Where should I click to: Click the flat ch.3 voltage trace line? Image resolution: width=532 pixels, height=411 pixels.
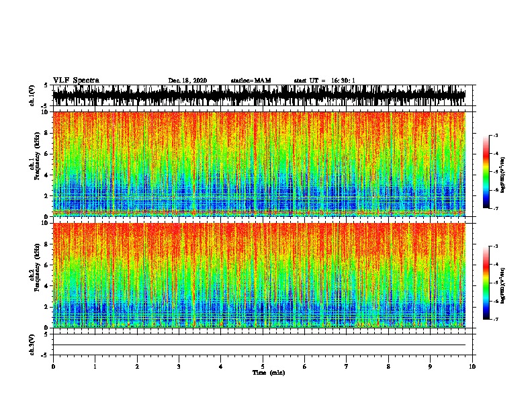(259, 345)
